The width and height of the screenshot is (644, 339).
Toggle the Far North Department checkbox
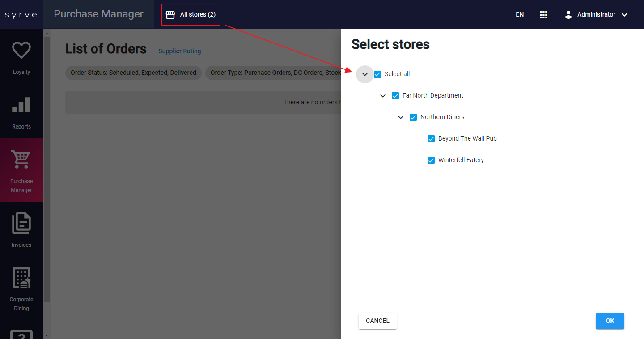pyautogui.click(x=395, y=96)
